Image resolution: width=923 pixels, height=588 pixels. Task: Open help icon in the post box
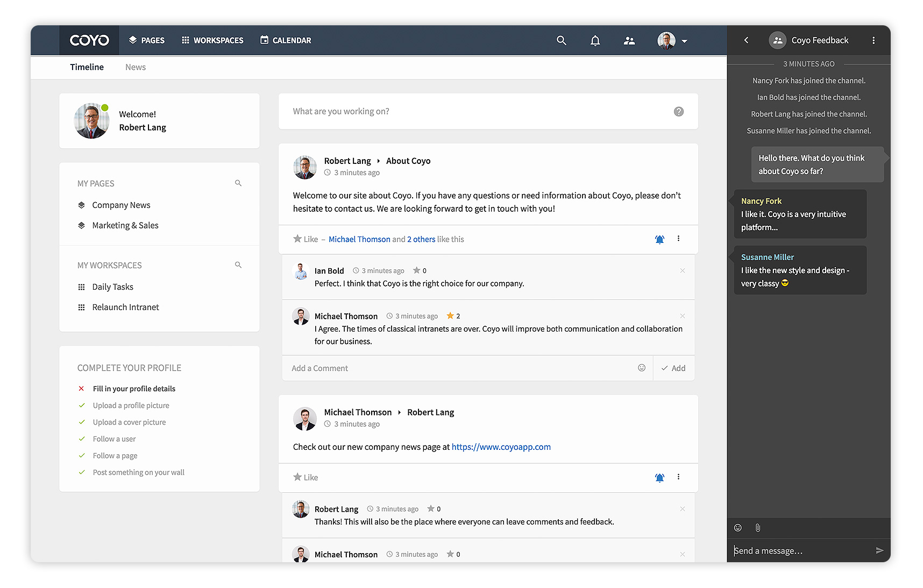point(679,111)
